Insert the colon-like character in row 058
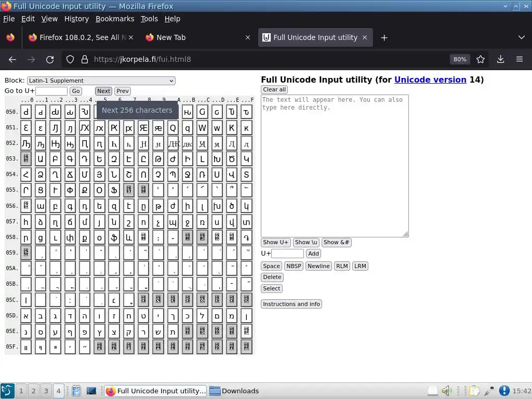Image resolution: width=532 pixels, height=399 pixels. click(158, 237)
